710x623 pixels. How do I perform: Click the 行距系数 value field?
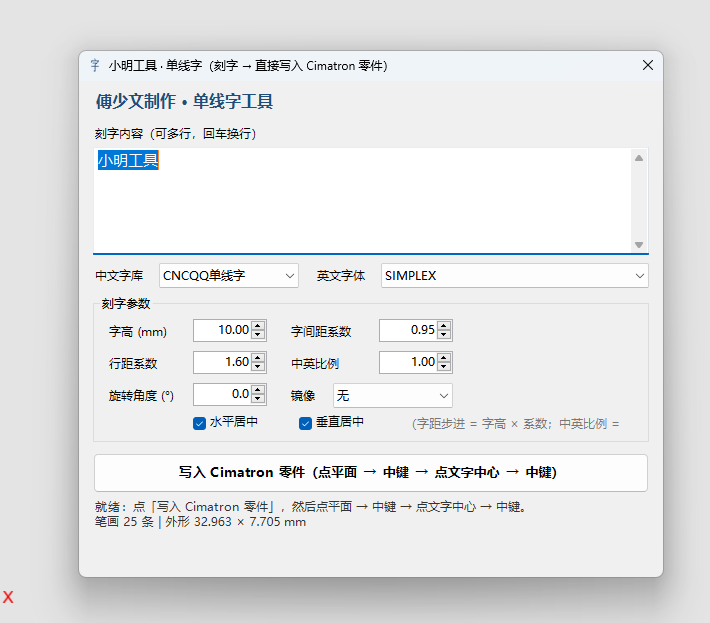[x=222, y=362]
